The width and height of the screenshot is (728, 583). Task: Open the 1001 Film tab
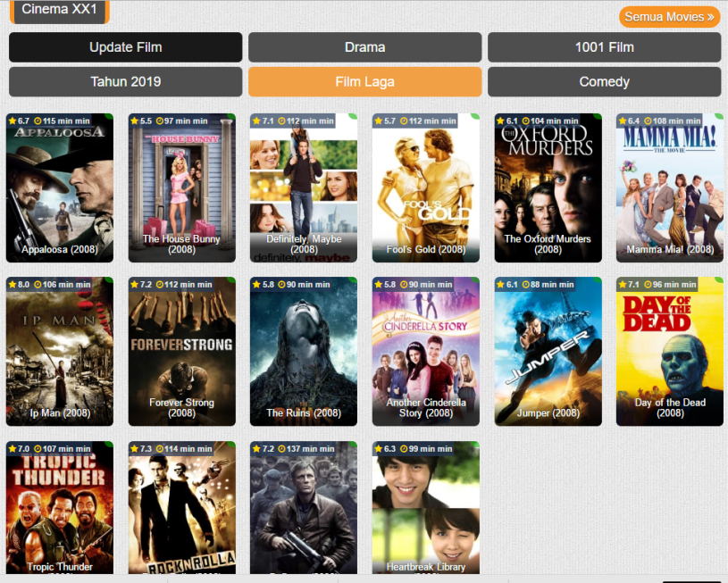pyautogui.click(x=604, y=47)
